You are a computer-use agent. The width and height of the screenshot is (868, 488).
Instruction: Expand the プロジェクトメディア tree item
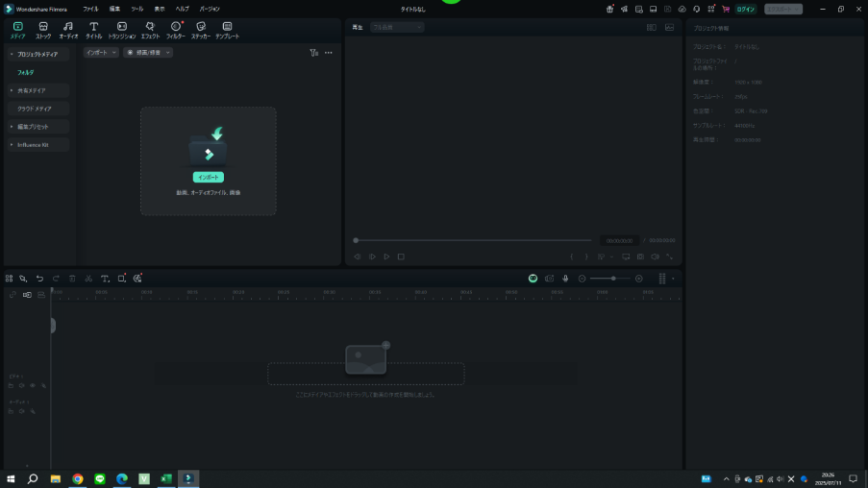pos(12,55)
